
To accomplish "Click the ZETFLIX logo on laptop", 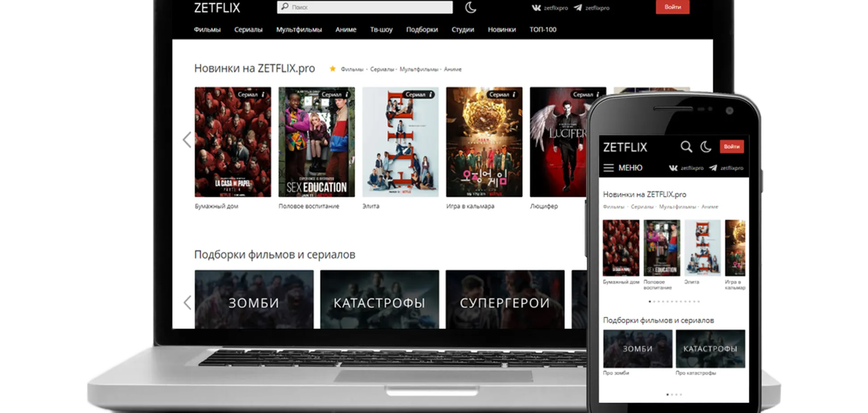I will click(x=217, y=8).
